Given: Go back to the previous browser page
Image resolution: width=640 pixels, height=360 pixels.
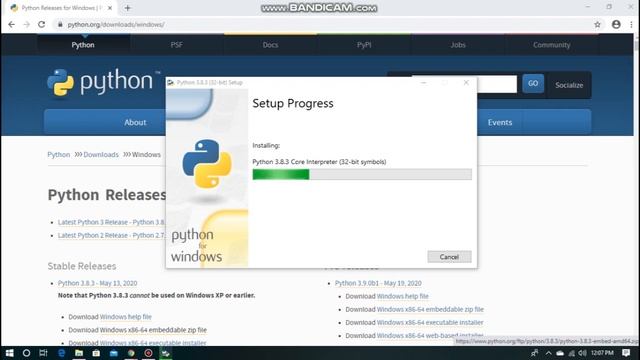Looking at the screenshot, I should (11, 24).
